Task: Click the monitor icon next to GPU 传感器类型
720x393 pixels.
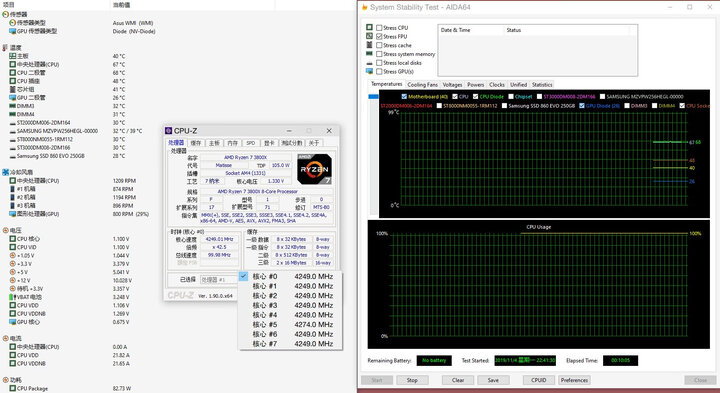Action: tap(13, 31)
